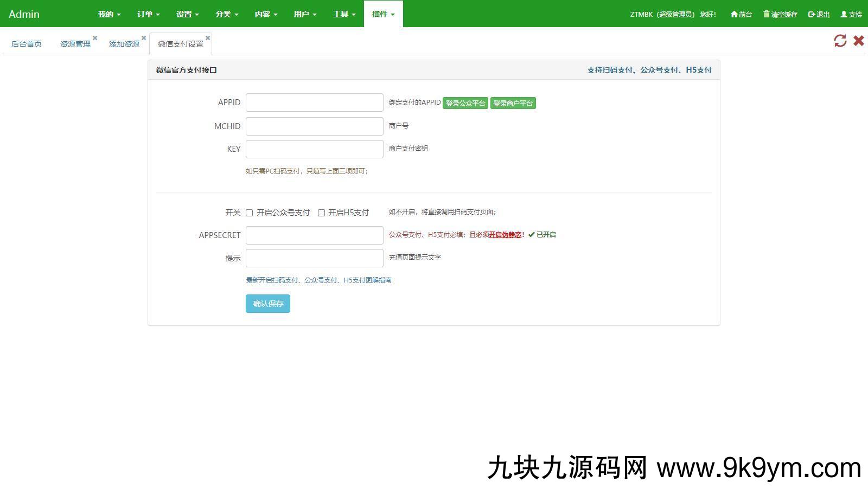
Task: Click the 退出 logout icon
Action: click(809, 14)
